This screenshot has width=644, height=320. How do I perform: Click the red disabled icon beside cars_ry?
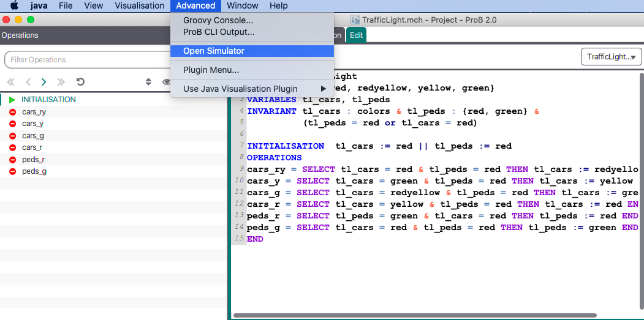[x=12, y=112]
